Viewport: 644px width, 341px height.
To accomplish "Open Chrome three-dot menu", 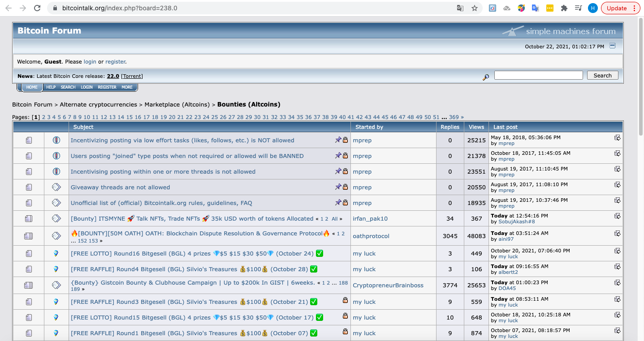I will [634, 8].
